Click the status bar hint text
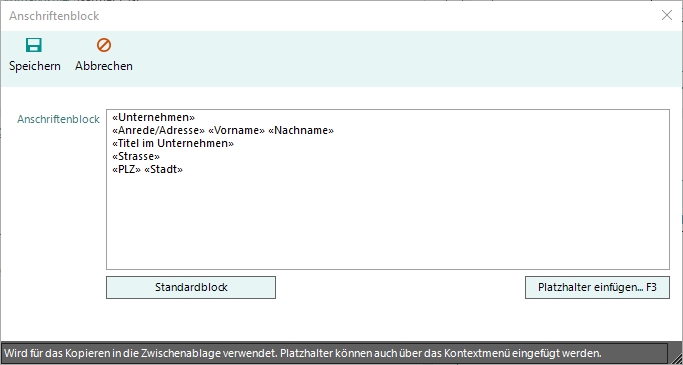Viewport: 683px width, 365px height. (x=303, y=352)
